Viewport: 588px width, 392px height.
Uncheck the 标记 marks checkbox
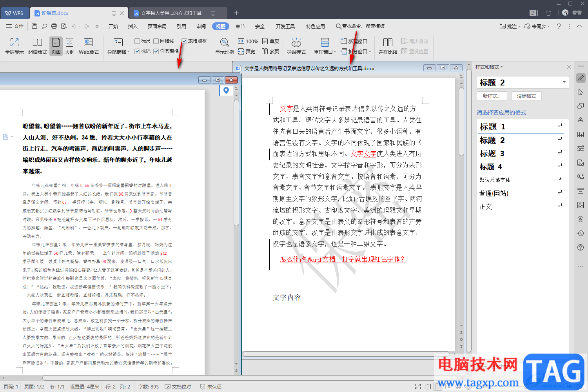click(137, 51)
